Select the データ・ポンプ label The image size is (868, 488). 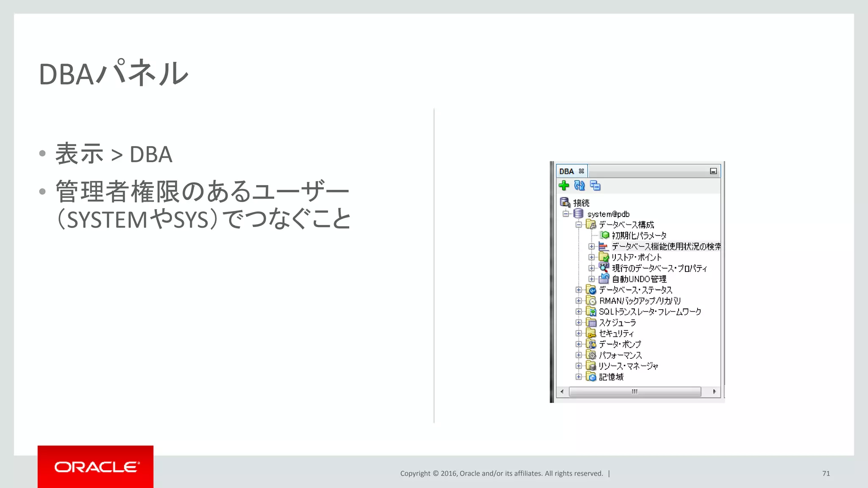coord(620,344)
